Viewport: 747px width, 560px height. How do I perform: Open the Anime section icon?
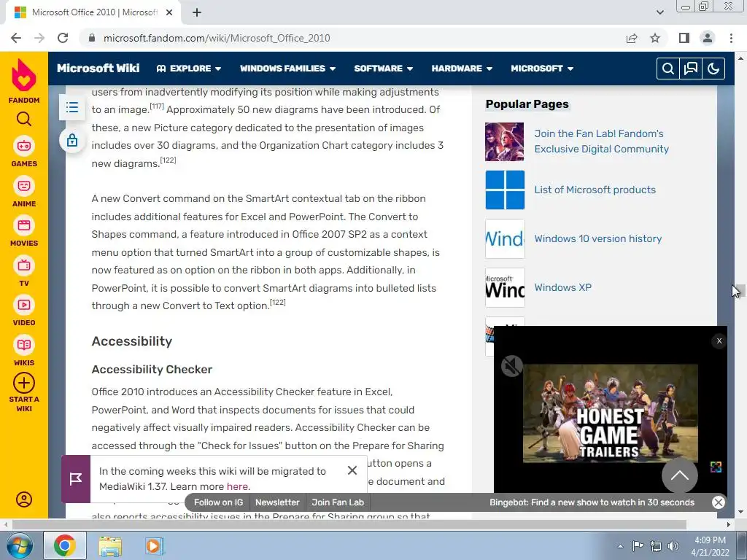click(24, 186)
